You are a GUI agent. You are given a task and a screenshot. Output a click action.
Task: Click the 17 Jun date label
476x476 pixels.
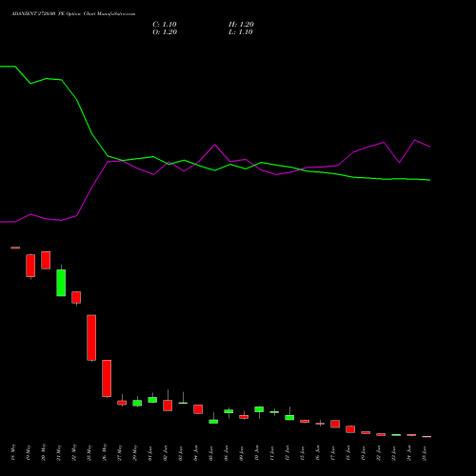333,453
